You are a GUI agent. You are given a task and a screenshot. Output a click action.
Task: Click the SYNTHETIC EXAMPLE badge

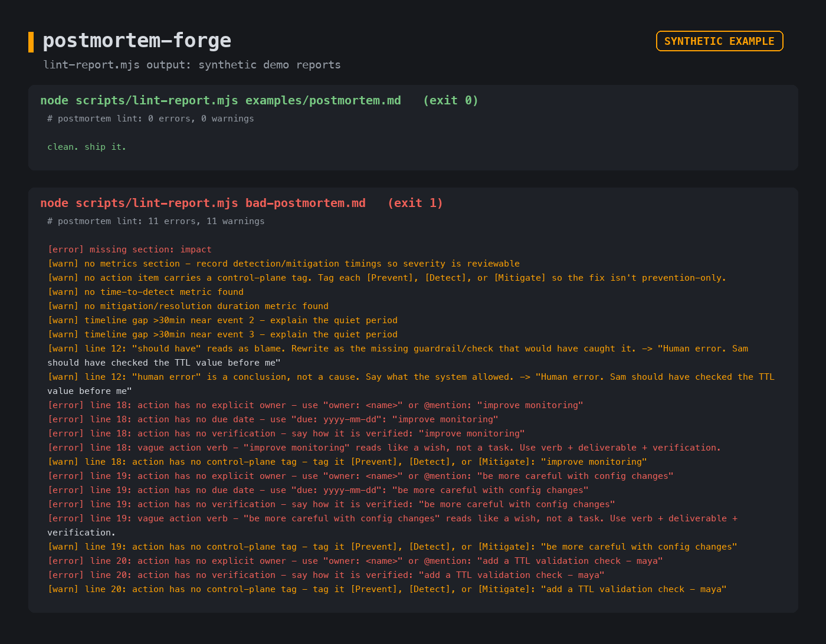pos(719,41)
